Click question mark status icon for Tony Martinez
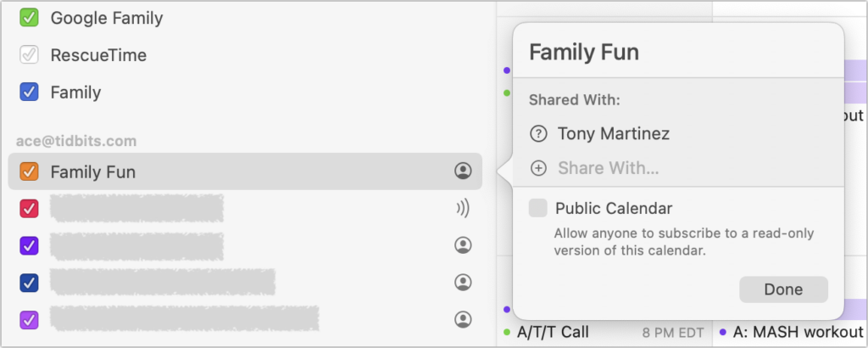Viewport: 868px width, 348px height. (538, 133)
